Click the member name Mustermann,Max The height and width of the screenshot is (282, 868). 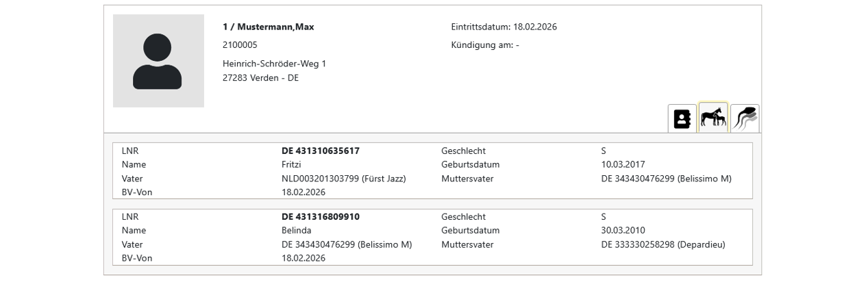tap(268, 27)
